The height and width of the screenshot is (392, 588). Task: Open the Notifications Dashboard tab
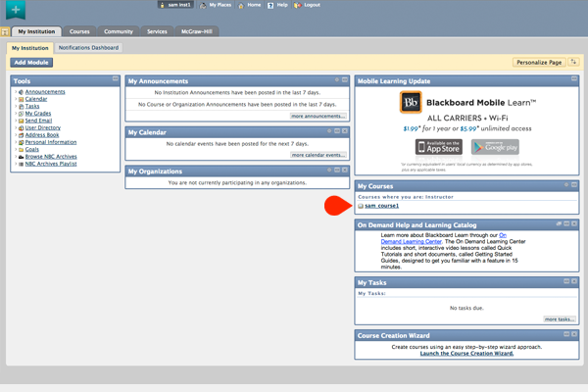tap(88, 48)
